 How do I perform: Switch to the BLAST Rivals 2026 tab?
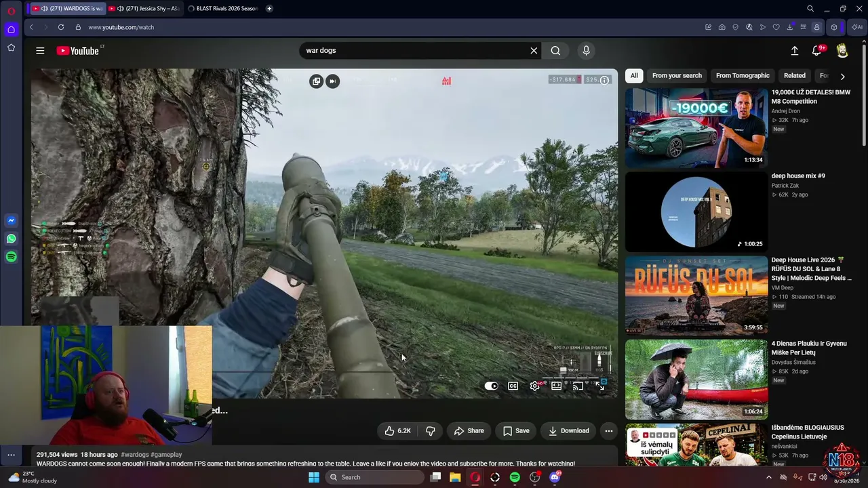tap(222, 9)
